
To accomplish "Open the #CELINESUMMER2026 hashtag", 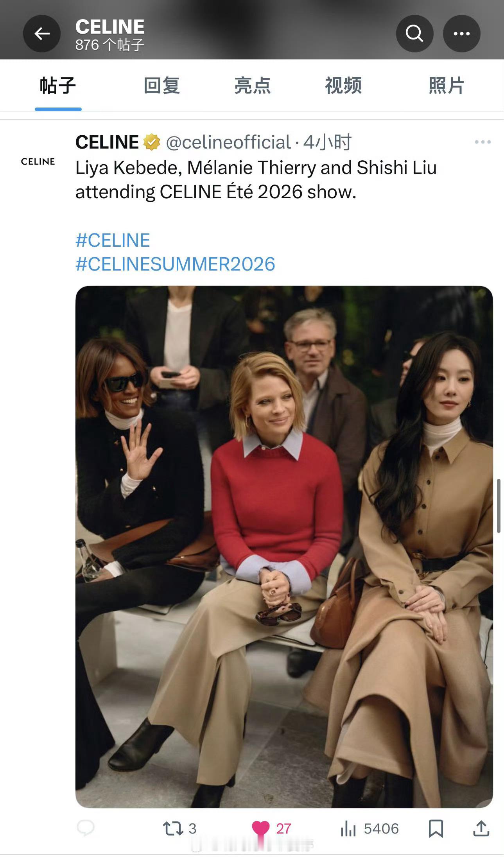I will (175, 264).
